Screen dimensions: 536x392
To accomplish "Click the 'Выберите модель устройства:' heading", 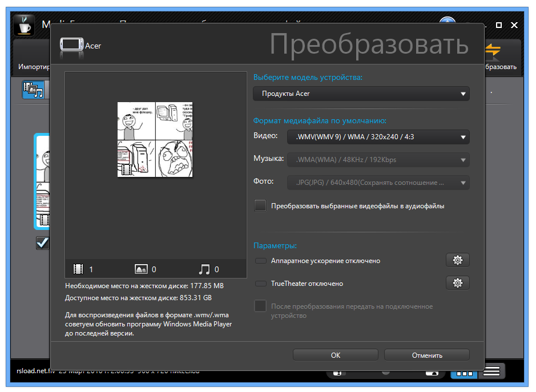I will click(308, 77).
